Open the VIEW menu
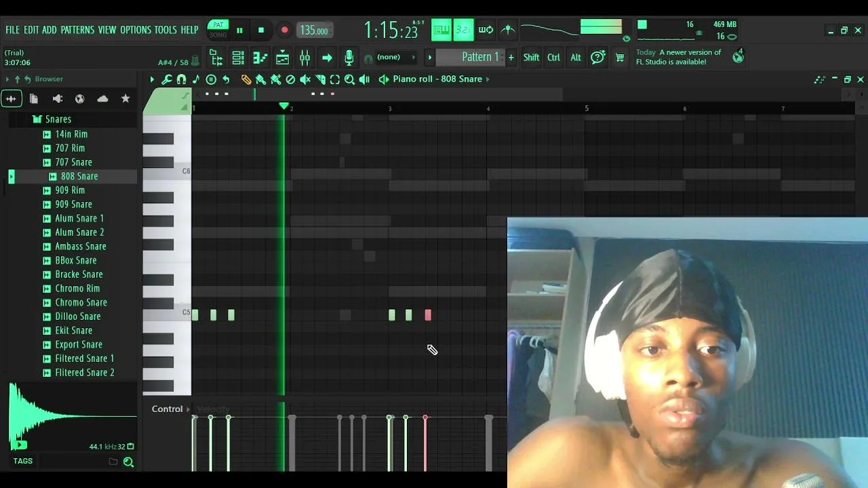The height and width of the screenshot is (488, 868). (107, 30)
